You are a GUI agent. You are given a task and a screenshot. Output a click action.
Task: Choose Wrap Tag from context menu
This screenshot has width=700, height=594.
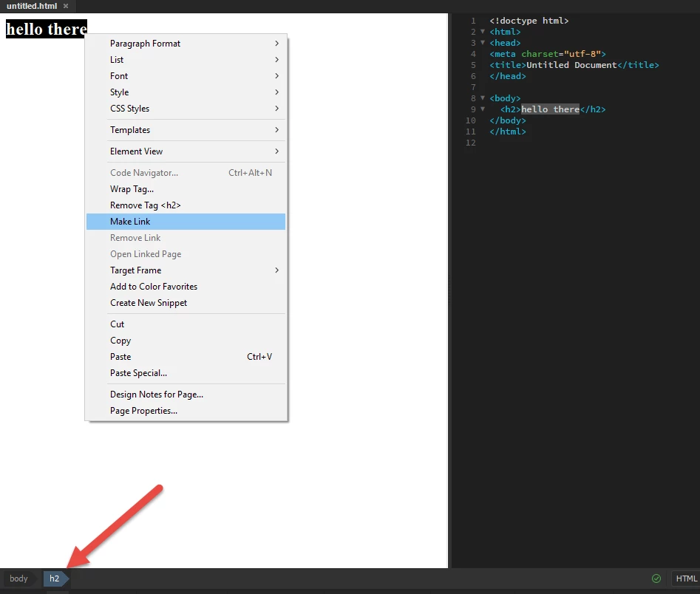coord(186,189)
